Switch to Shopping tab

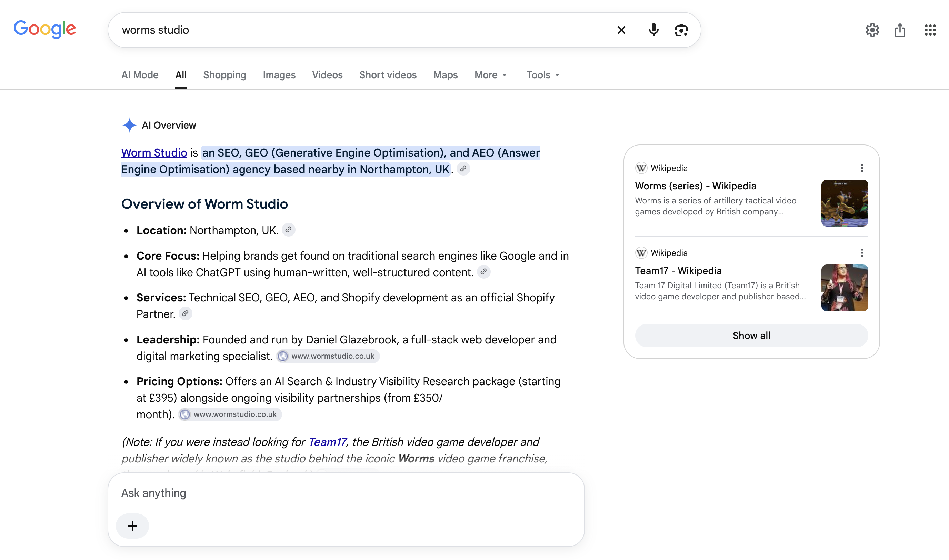point(224,75)
